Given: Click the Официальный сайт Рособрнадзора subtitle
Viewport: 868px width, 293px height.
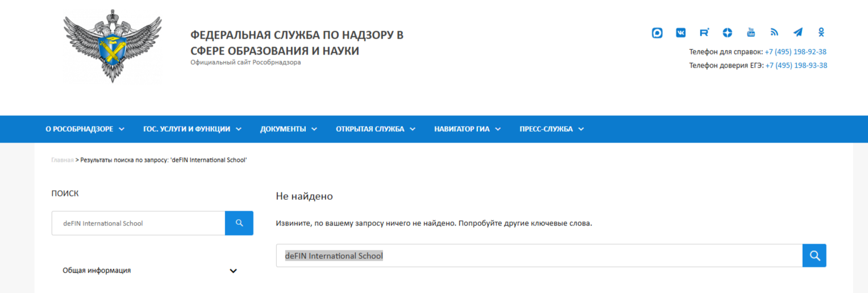Looking at the screenshot, I should point(246,62).
